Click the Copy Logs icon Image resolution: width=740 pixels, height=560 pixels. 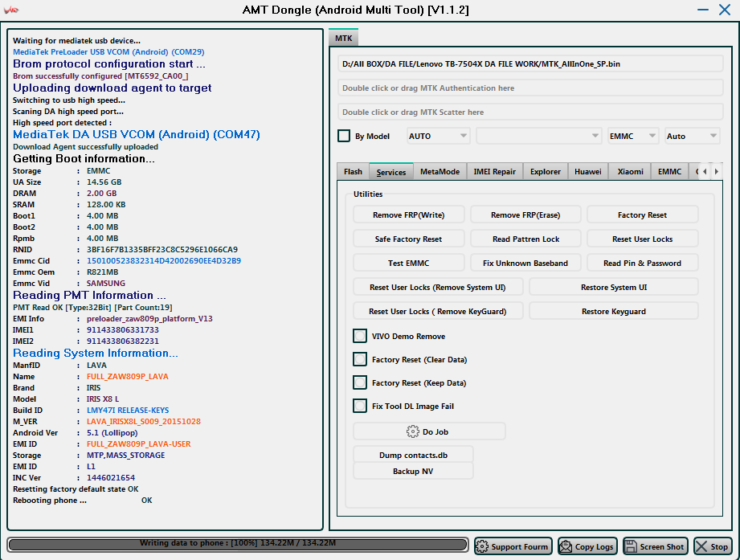[x=566, y=546]
